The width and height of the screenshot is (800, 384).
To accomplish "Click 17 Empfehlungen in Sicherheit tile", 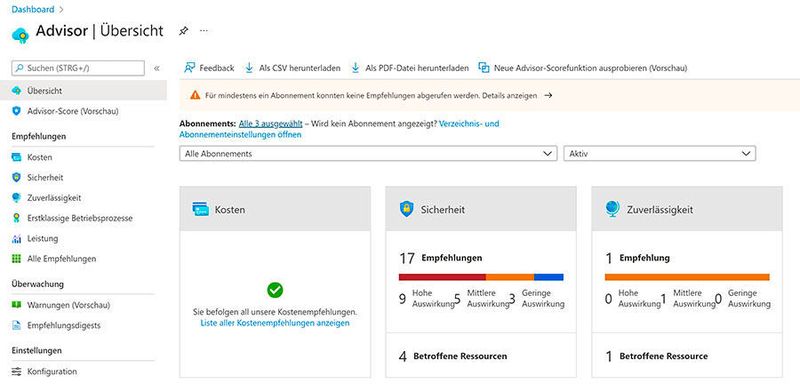I will (x=440, y=258).
